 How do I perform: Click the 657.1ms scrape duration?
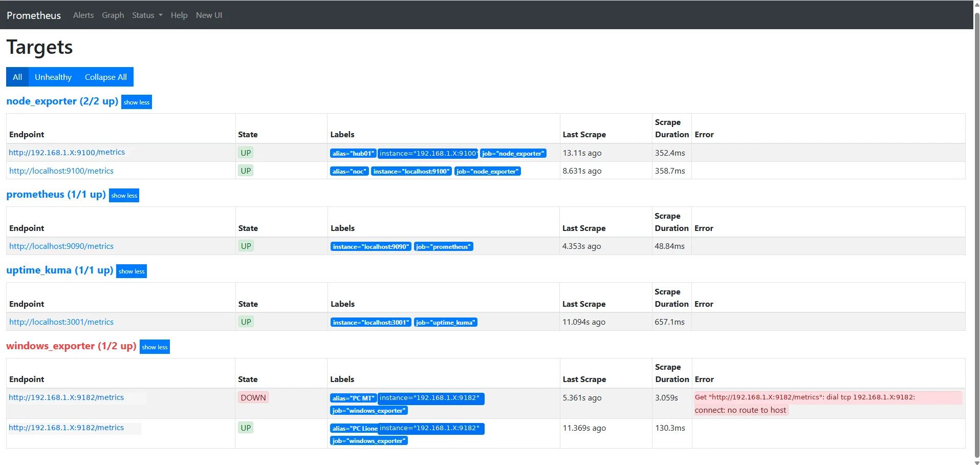tap(669, 322)
